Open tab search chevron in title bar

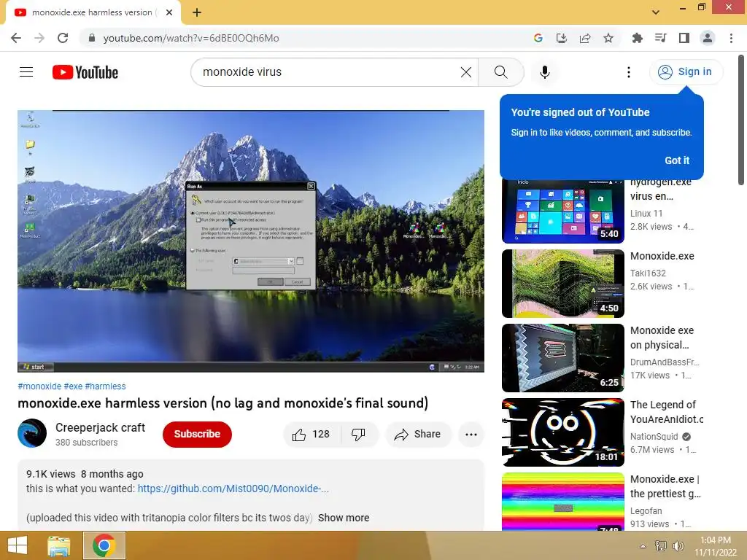click(656, 12)
